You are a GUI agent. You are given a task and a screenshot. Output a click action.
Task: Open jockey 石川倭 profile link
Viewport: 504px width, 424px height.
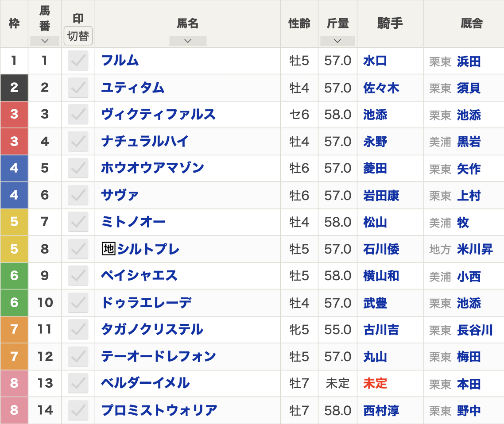coord(381,249)
